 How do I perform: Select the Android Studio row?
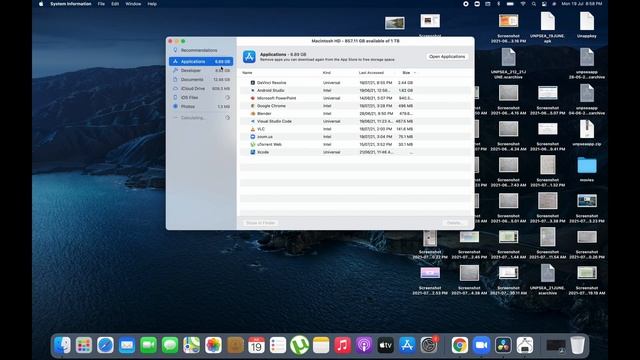[355, 90]
